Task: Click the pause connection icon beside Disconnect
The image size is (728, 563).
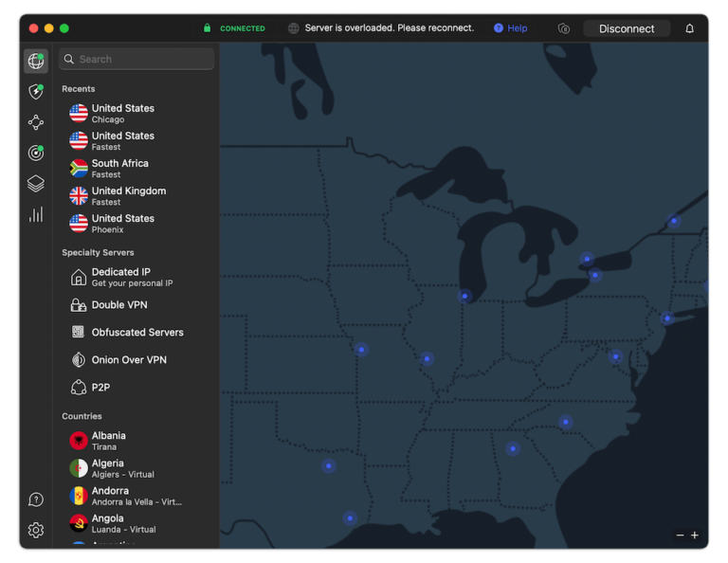Action: 564,28
